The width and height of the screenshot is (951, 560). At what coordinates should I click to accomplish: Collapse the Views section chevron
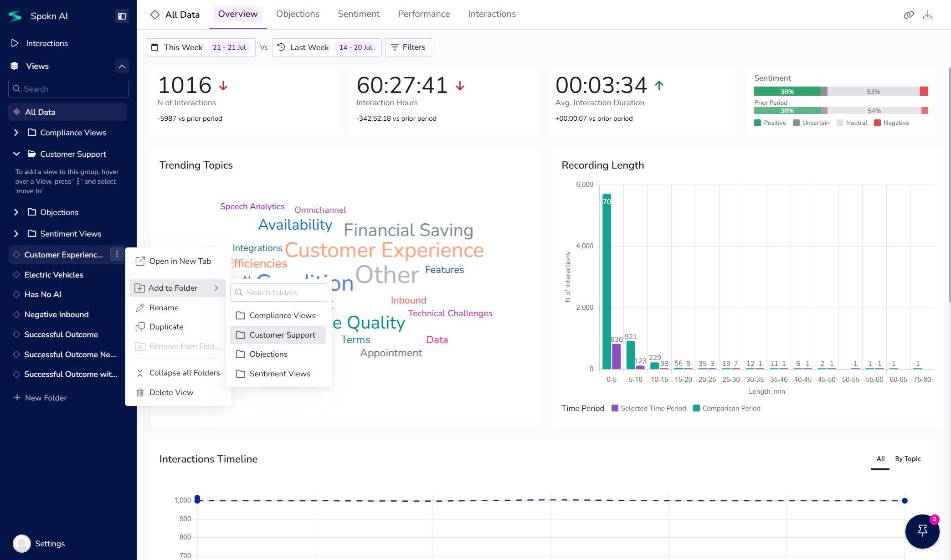pos(122,66)
